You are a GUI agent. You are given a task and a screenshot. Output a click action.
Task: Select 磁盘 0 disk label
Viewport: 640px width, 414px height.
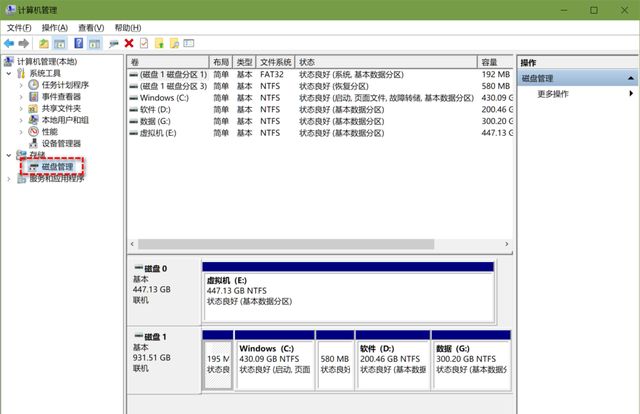[x=156, y=268]
